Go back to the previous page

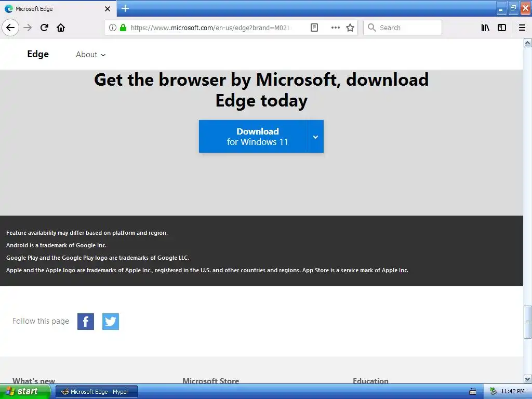click(10, 28)
